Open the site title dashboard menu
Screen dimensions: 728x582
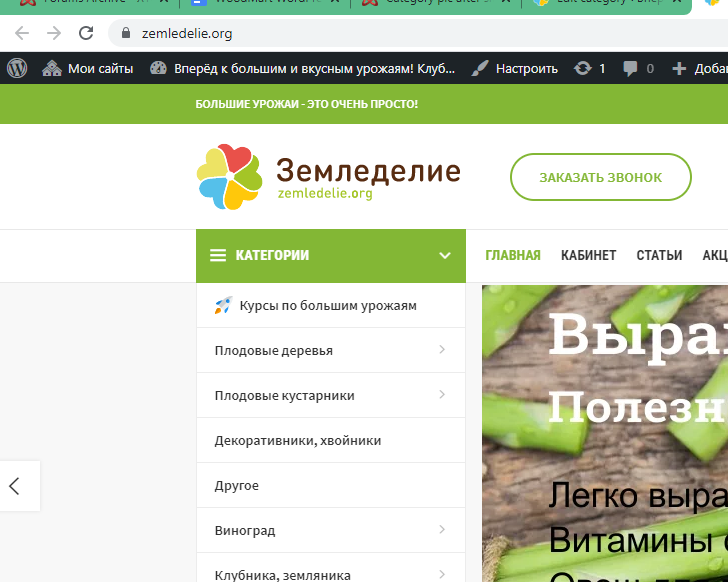pyautogui.click(x=314, y=69)
